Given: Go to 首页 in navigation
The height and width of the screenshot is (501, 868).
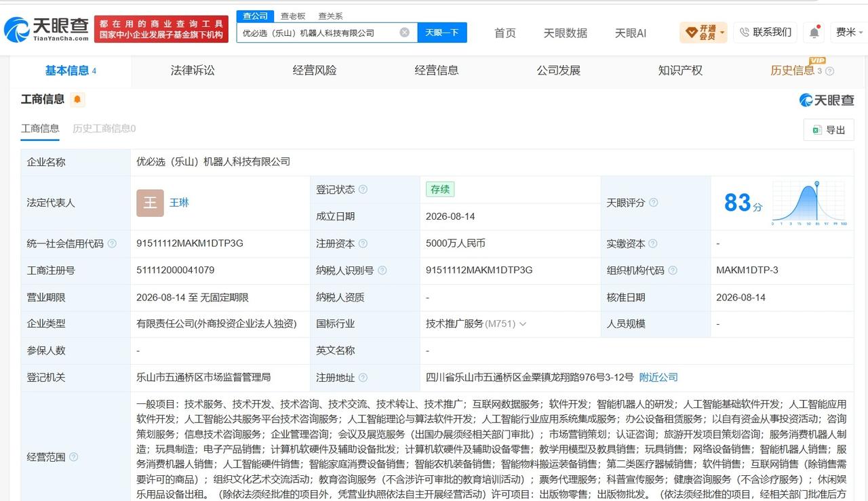Looking at the screenshot, I should click(x=505, y=33).
